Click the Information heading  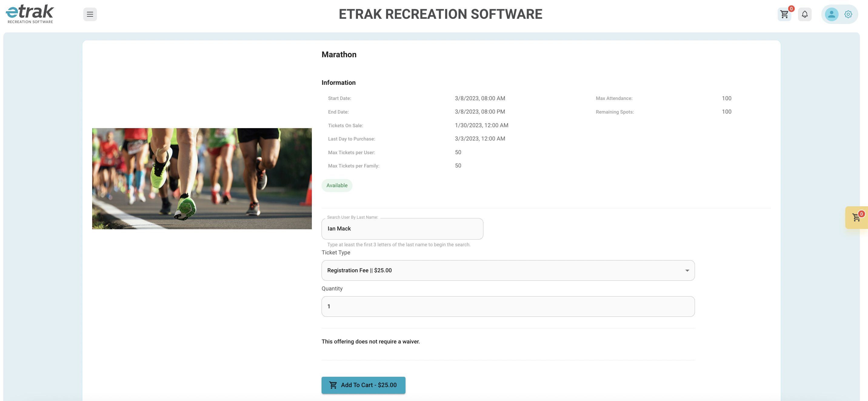pyautogui.click(x=338, y=82)
